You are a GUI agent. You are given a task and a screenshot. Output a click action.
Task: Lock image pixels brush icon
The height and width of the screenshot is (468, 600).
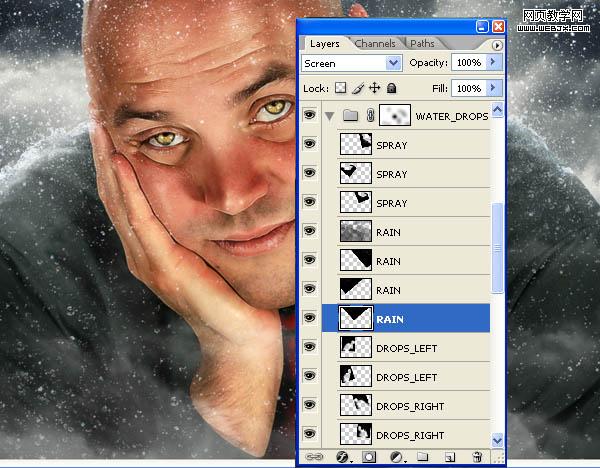click(x=358, y=88)
